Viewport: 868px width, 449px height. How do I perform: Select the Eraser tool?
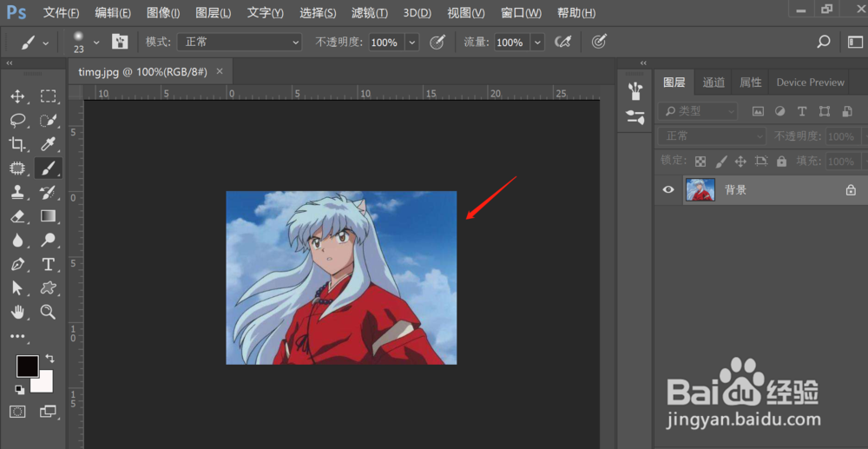(x=17, y=216)
